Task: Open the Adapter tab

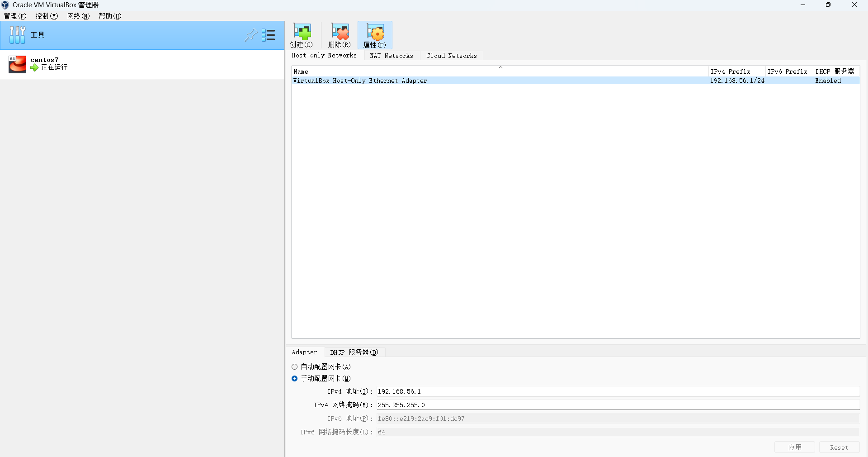Action: [304, 352]
